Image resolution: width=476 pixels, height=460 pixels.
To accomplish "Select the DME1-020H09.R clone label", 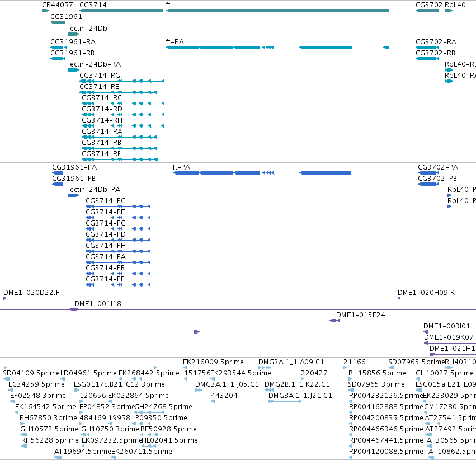I will pos(426,292).
